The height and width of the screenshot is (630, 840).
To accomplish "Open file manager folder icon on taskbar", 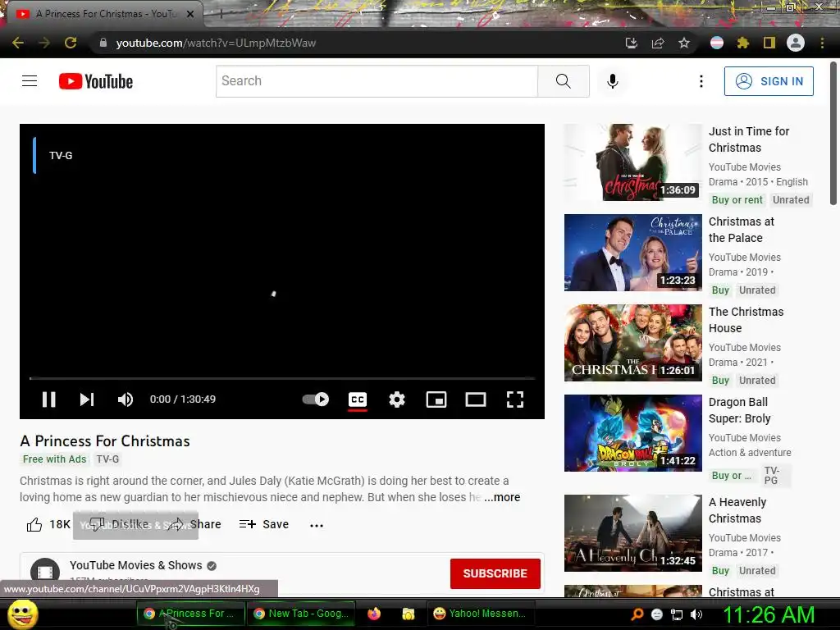I will pos(409,614).
